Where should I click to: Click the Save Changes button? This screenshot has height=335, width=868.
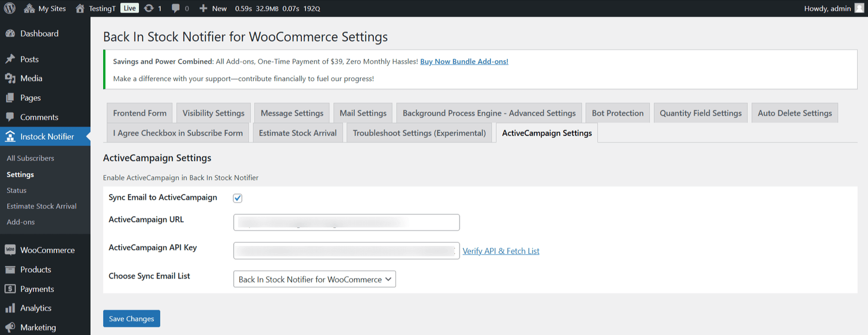click(x=131, y=319)
